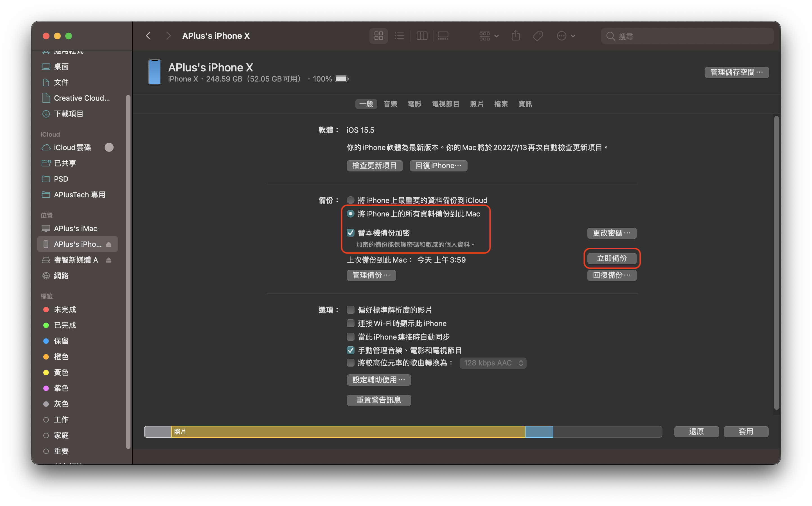812x506 pixels.
Task: Click the Share toolbar icon
Action: pyautogui.click(x=516, y=36)
